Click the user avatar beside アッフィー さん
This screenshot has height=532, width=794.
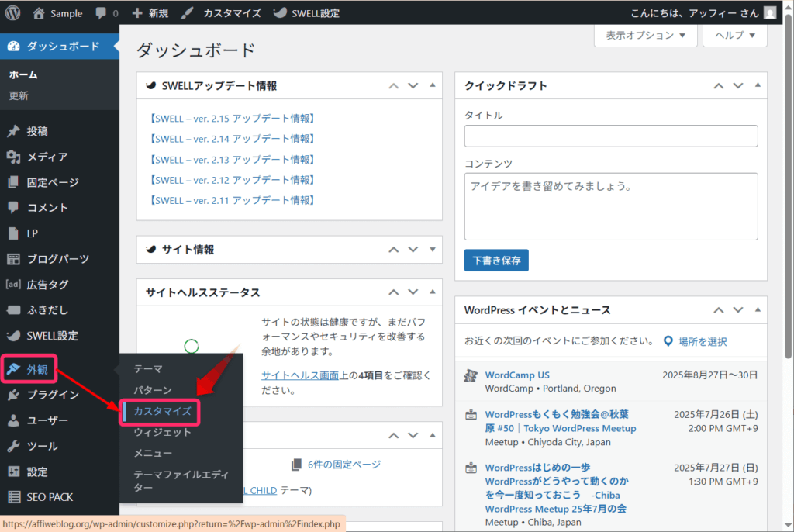pos(770,13)
